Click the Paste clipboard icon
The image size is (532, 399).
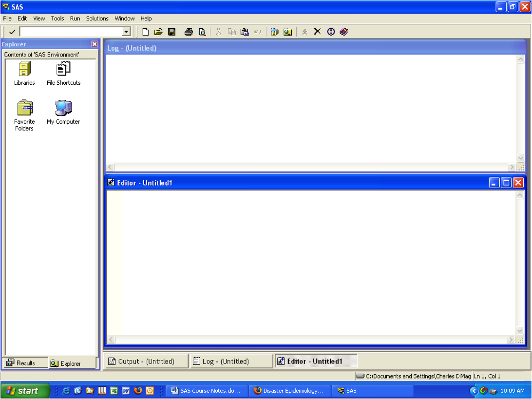point(245,32)
